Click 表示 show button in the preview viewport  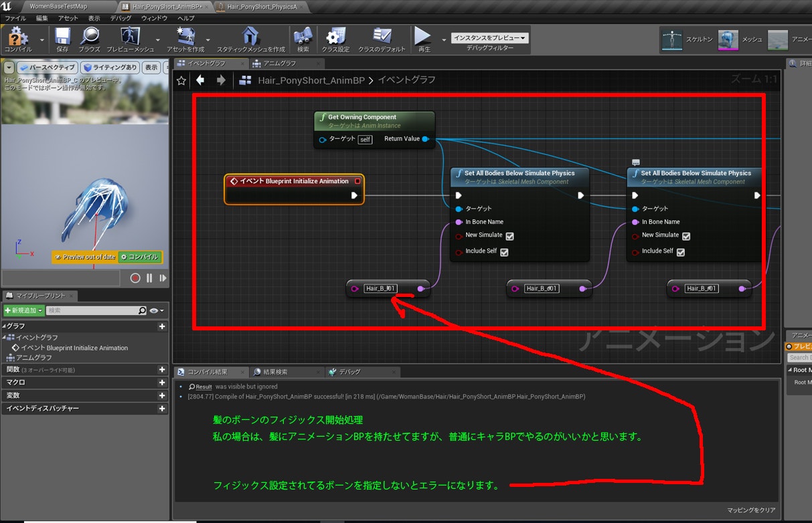[151, 68]
